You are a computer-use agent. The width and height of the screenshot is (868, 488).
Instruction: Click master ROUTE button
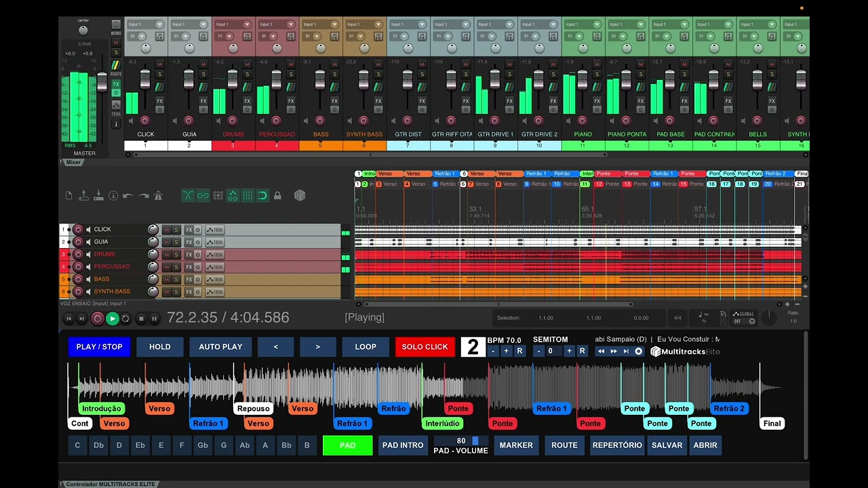click(x=116, y=66)
